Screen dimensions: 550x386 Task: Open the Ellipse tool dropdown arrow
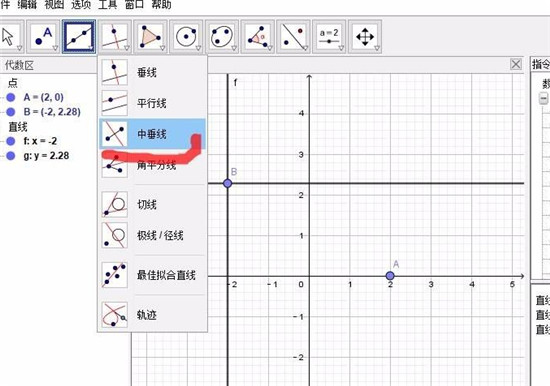pyautogui.click(x=234, y=48)
